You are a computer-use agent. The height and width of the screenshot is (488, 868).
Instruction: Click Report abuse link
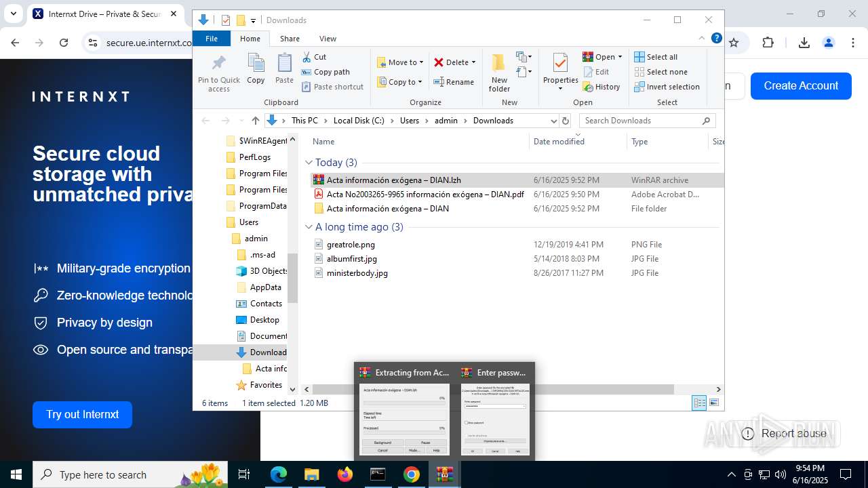click(785, 434)
